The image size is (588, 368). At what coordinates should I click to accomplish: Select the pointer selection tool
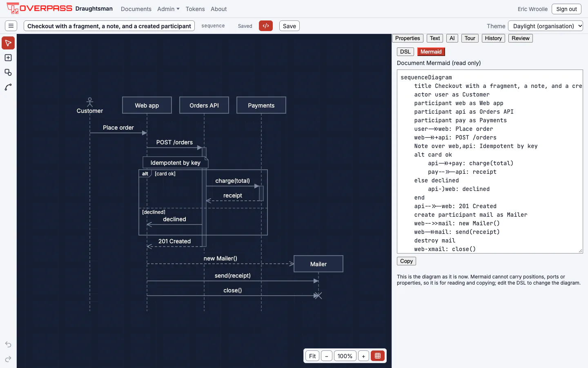click(8, 43)
